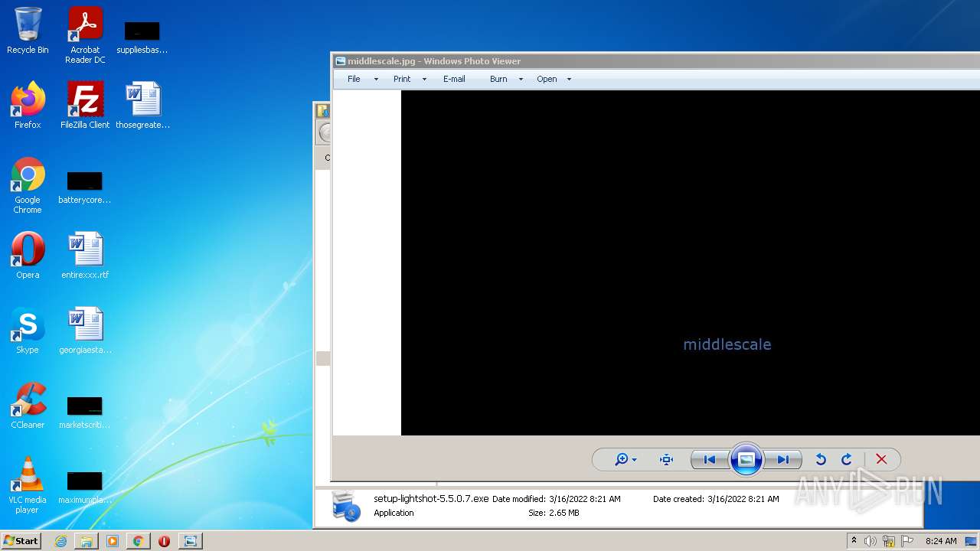The image size is (980, 551).
Task: Select the FileZilla Client shortcut
Action: click(x=85, y=106)
